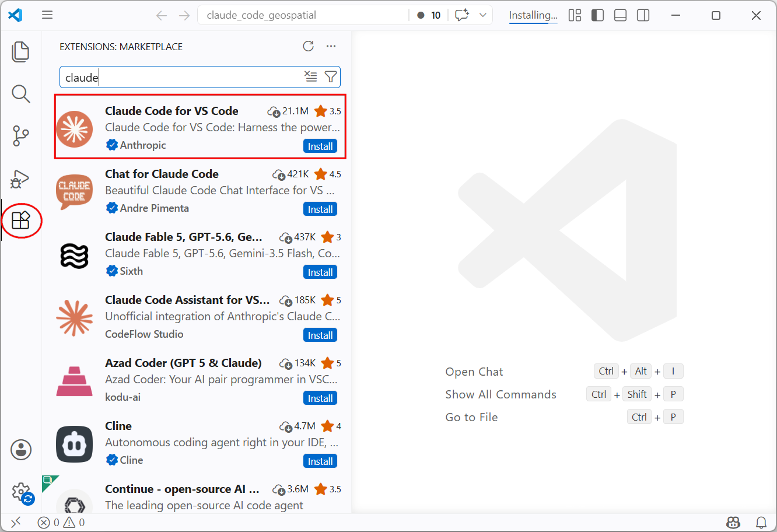Install Chat for Claude Code extension
Screen dimensions: 777x532
coord(320,209)
